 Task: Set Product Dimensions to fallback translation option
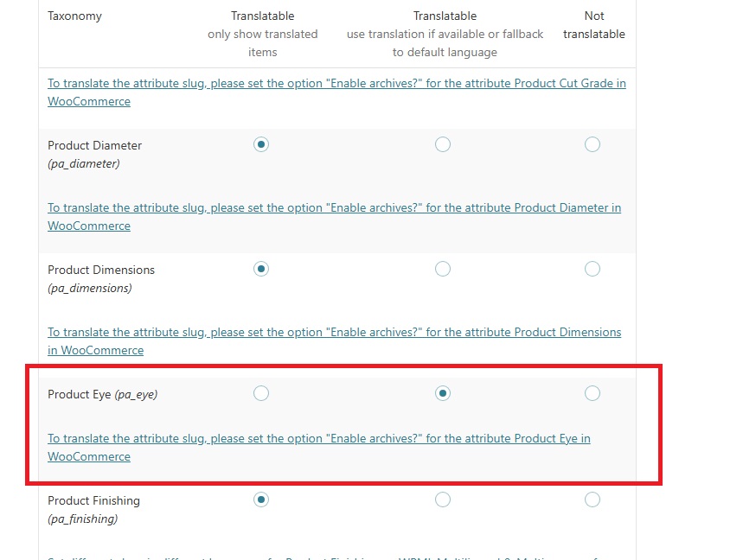[x=443, y=269]
